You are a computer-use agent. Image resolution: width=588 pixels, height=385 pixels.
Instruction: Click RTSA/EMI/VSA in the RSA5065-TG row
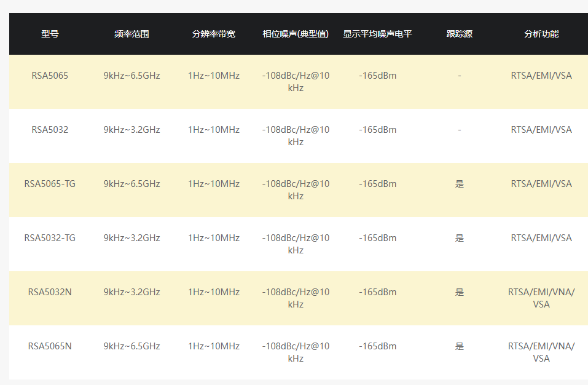pos(541,183)
